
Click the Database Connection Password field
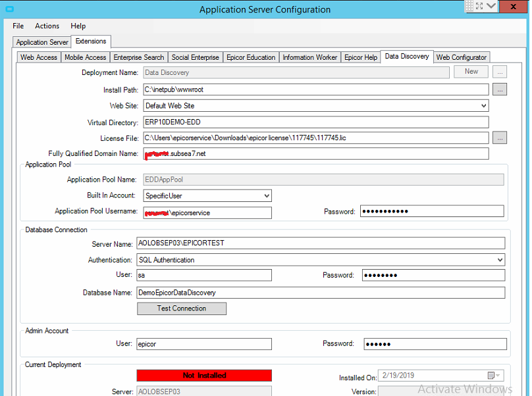(x=434, y=275)
